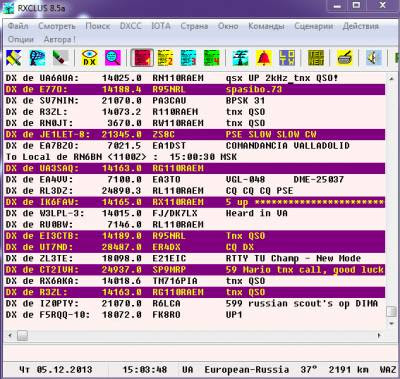Click the cyan antenna dish toolbar icon

point(37,58)
